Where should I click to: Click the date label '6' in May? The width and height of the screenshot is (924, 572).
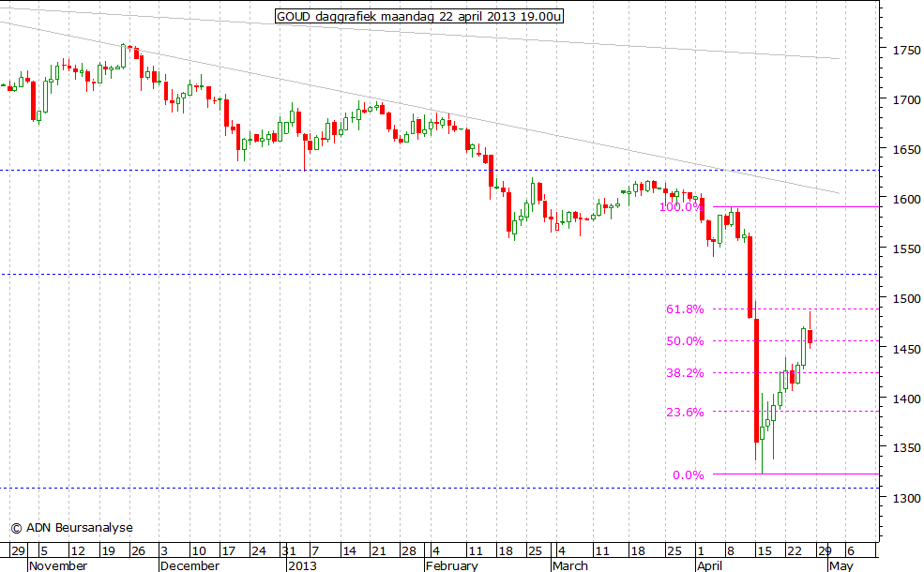[x=850, y=550]
